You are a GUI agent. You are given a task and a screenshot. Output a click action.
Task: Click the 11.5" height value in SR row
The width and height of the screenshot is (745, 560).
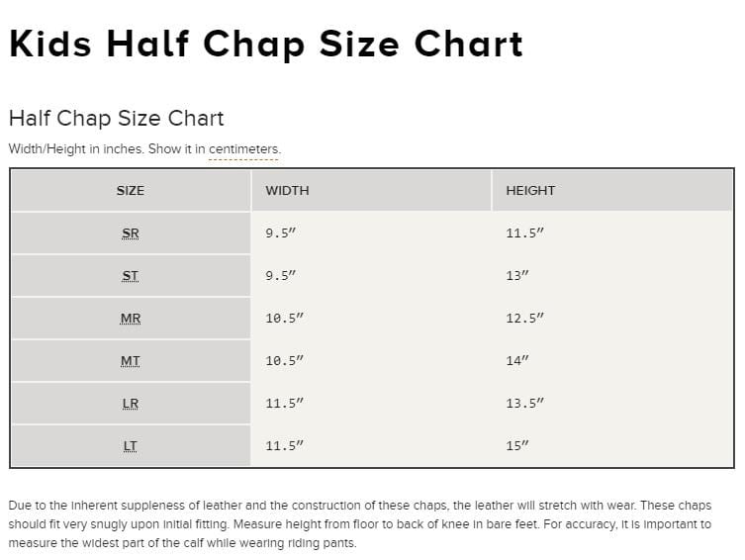[x=525, y=233]
